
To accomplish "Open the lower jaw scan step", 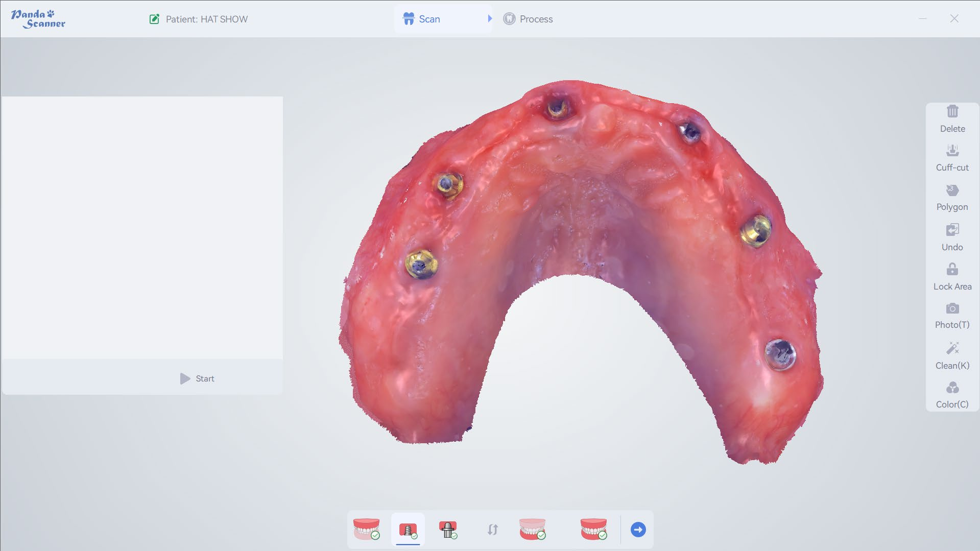I will click(533, 530).
